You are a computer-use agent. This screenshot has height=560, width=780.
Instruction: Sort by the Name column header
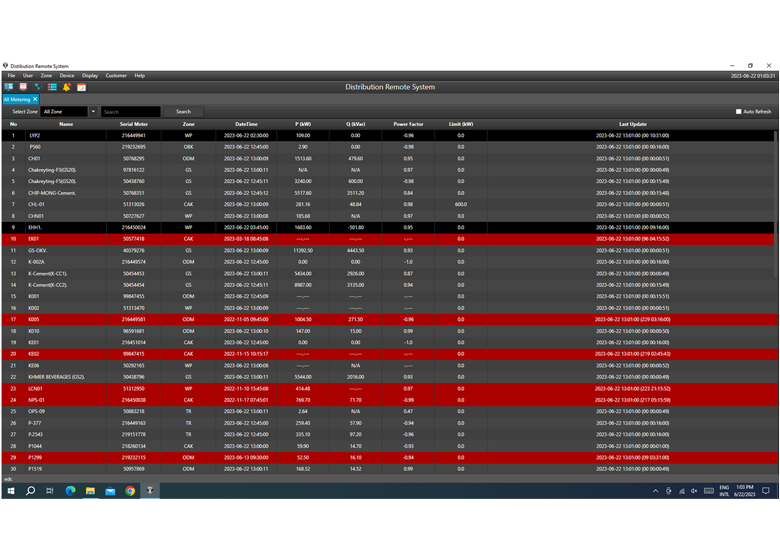pos(66,124)
